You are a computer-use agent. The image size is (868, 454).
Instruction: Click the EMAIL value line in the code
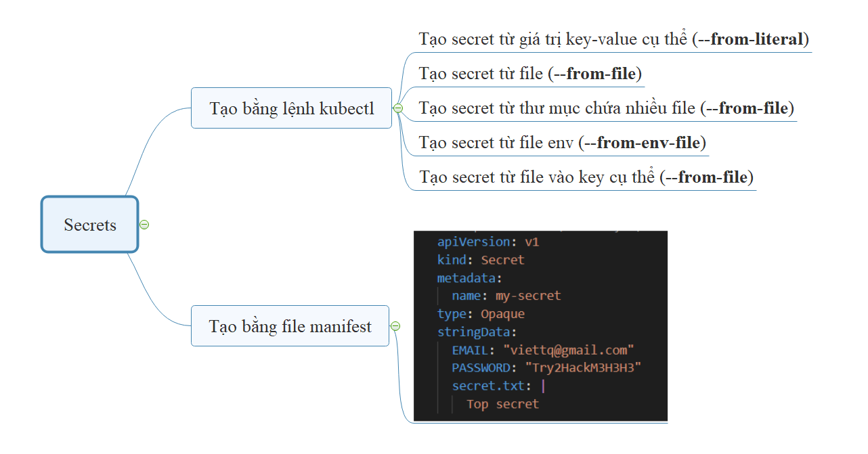(x=542, y=350)
